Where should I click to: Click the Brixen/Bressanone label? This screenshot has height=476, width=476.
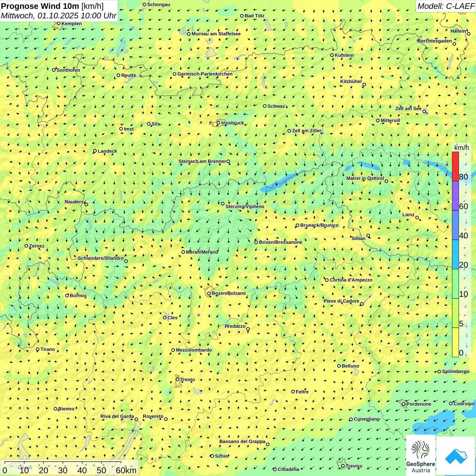[280, 242]
